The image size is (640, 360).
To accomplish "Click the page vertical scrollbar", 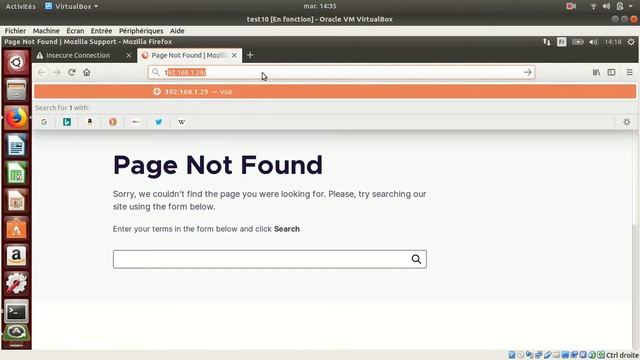I will click(x=635, y=178).
